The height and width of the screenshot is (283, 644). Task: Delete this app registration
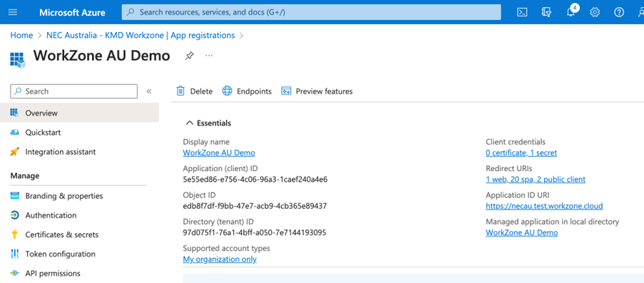[195, 91]
